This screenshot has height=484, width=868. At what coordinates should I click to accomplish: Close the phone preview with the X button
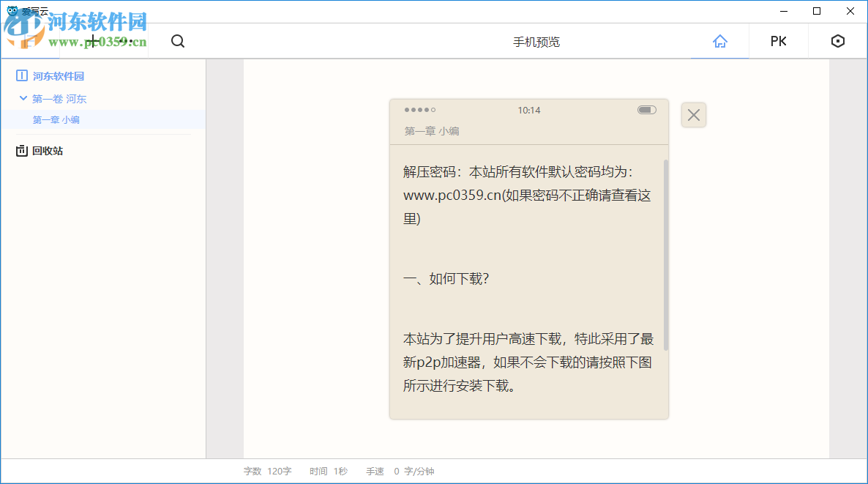click(693, 115)
